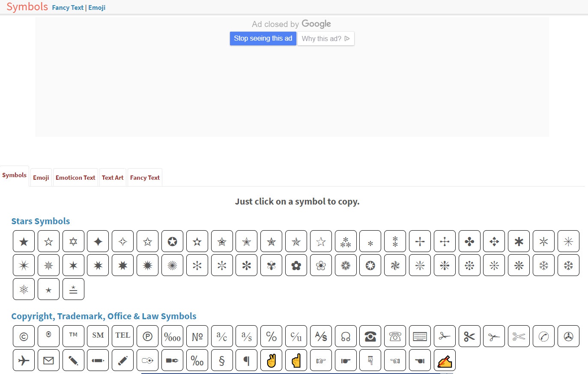
Task: Copy the TM trademark symbol
Action: click(x=73, y=336)
